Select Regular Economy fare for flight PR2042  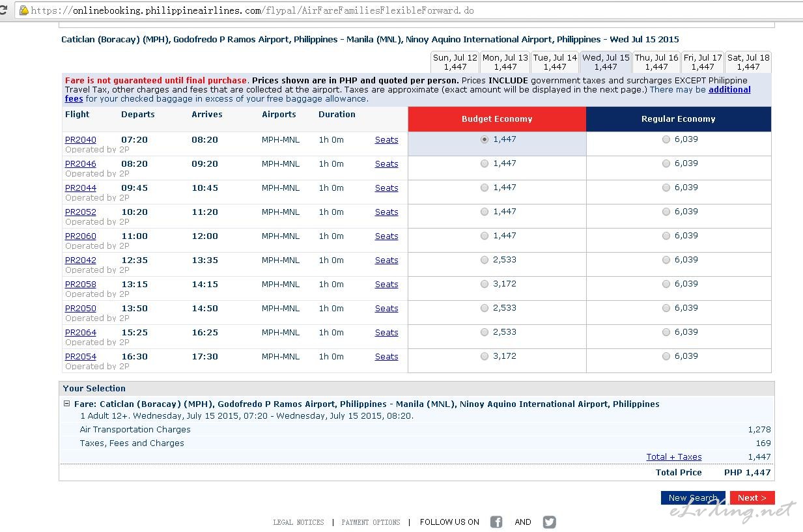tap(666, 260)
